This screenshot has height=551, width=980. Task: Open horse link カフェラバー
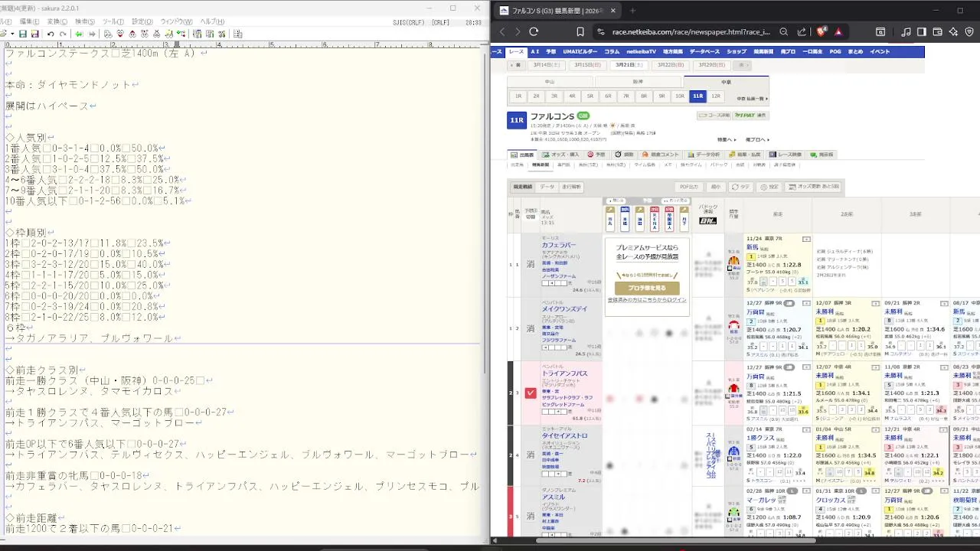[x=559, y=246]
